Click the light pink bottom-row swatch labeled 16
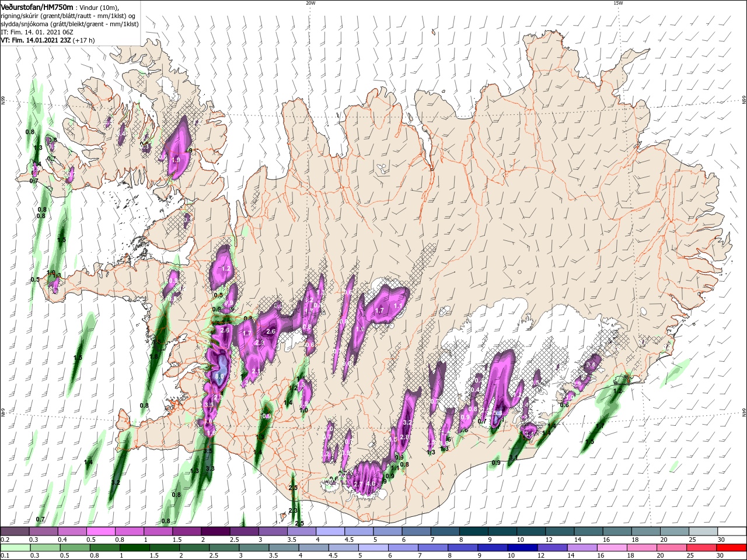 click(x=612, y=548)
